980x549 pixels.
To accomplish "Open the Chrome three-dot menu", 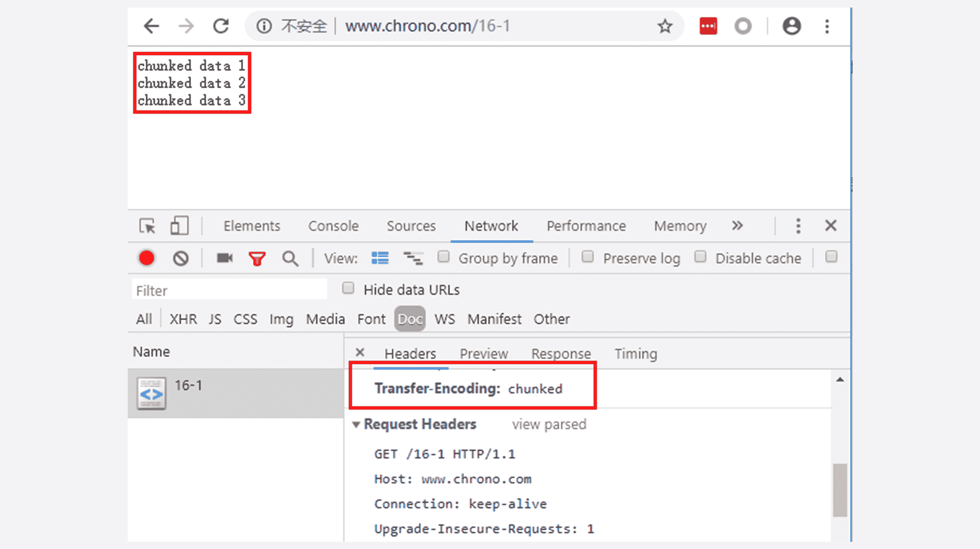I will (827, 26).
